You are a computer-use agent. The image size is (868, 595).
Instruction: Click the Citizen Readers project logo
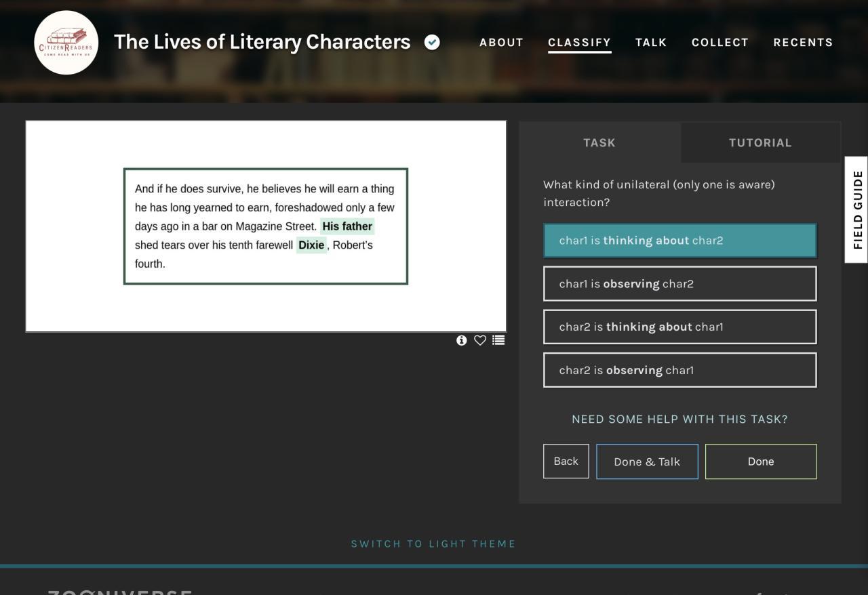pyautogui.click(x=66, y=42)
